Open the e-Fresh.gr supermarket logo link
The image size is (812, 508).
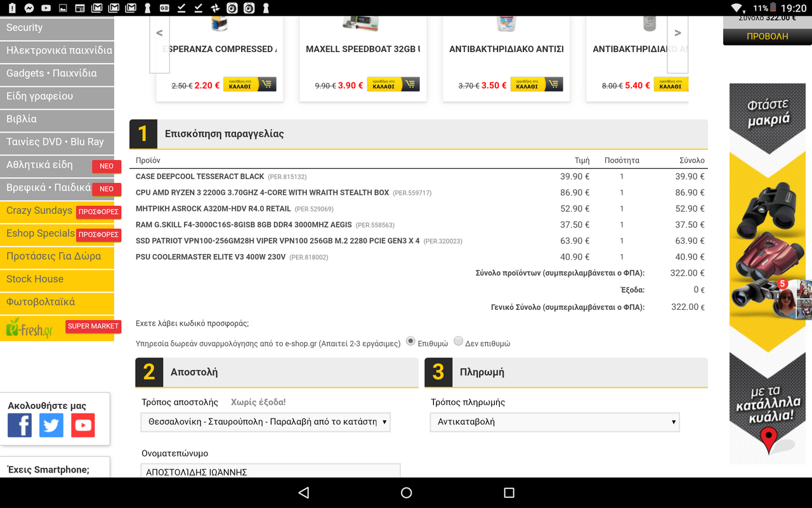[30, 328]
